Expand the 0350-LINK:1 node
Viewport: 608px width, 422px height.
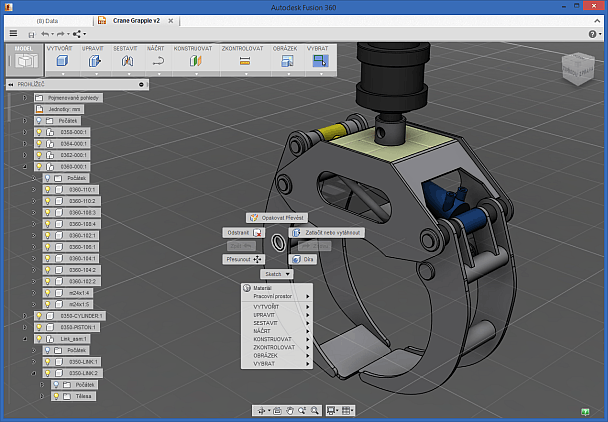tap(34, 362)
